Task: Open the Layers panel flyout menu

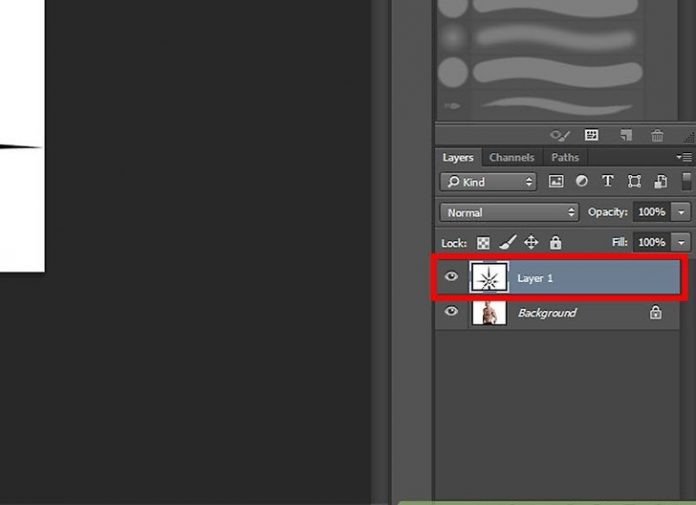Action: 684,158
